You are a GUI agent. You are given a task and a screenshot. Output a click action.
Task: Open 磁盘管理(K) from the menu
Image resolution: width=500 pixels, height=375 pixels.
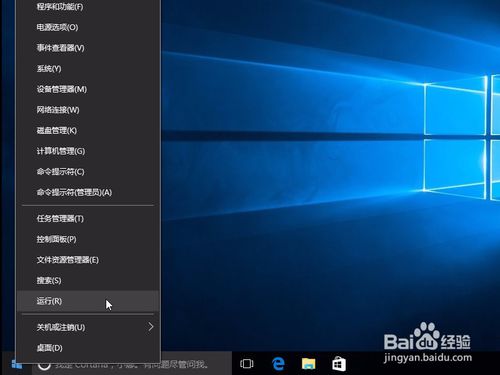88,130
